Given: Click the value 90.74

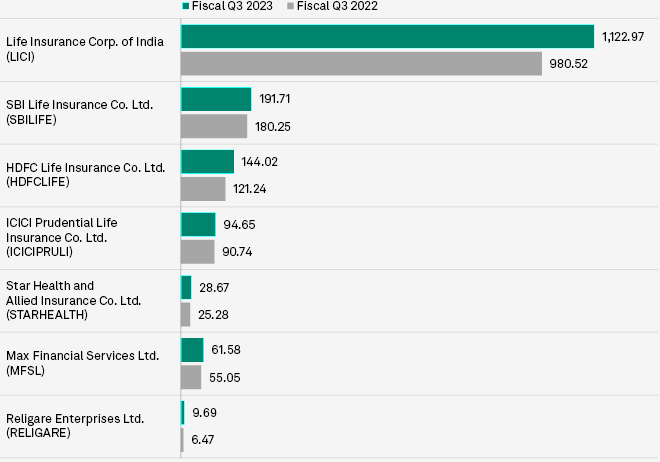Looking at the screenshot, I should (237, 252).
